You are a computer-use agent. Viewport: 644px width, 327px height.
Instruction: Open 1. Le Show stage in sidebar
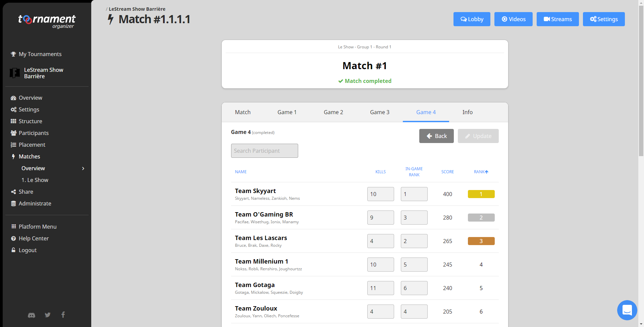pos(35,180)
